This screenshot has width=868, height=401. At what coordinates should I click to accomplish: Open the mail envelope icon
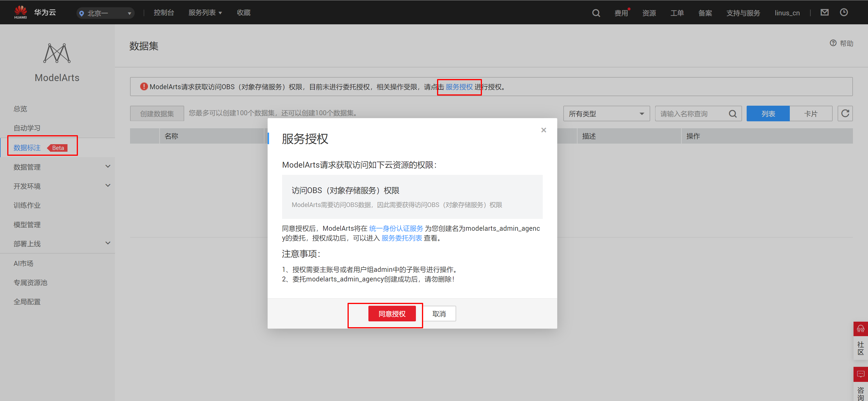click(824, 12)
